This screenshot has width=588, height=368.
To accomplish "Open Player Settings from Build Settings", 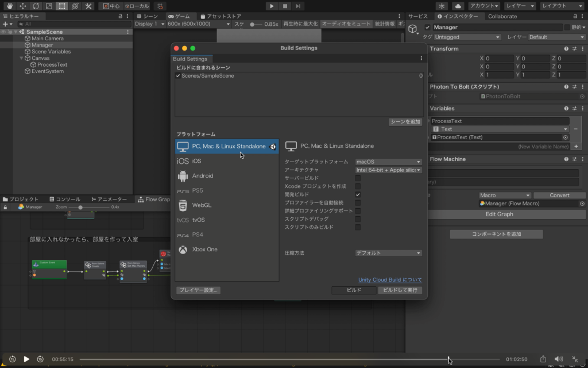I will click(198, 290).
